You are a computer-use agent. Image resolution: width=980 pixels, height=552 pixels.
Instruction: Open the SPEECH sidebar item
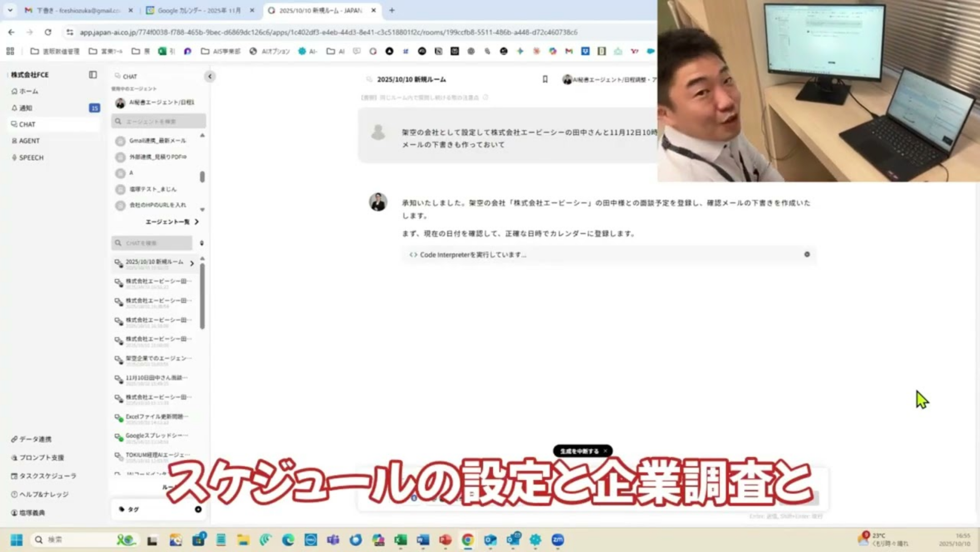click(x=31, y=158)
